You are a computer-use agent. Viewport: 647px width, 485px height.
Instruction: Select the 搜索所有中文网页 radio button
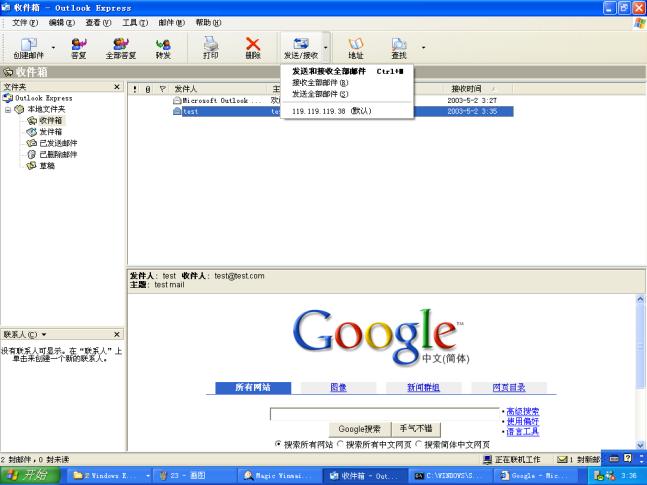pos(340,444)
